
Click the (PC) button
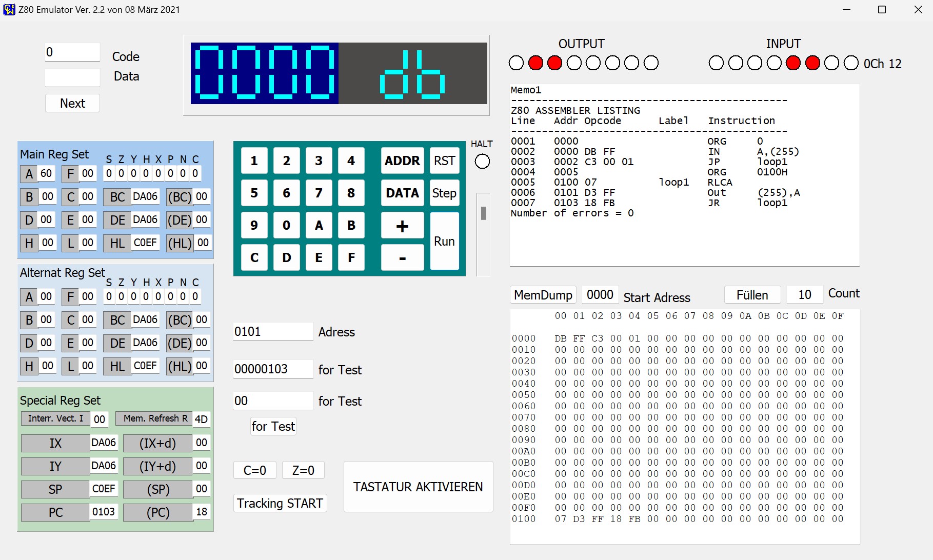[158, 513]
